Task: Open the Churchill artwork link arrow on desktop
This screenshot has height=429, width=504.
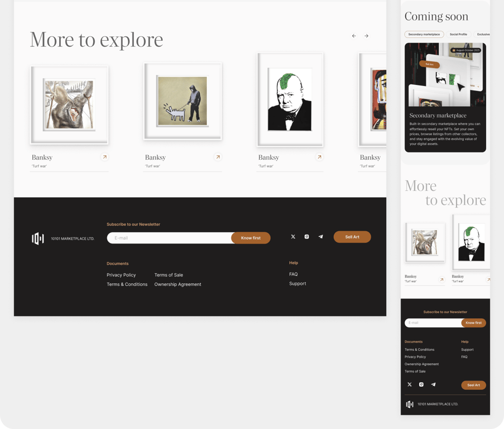Action: [319, 157]
